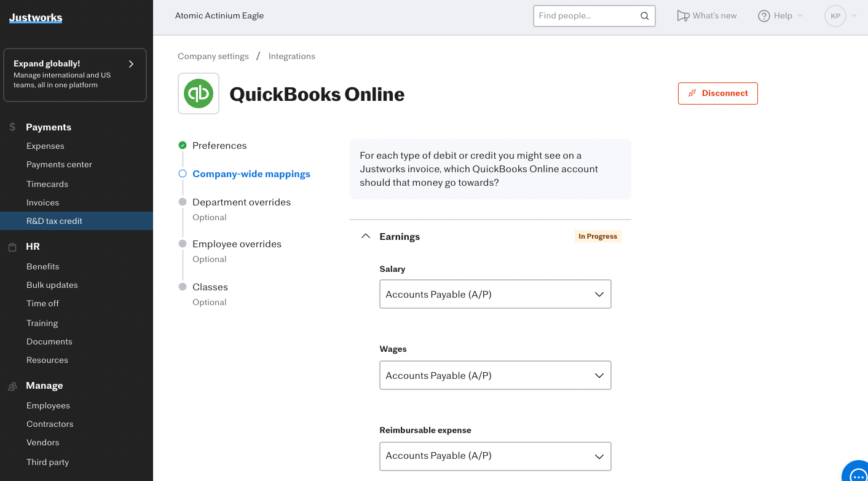Click the Help question mark icon
Screen dimensions: 868x481
click(x=764, y=16)
